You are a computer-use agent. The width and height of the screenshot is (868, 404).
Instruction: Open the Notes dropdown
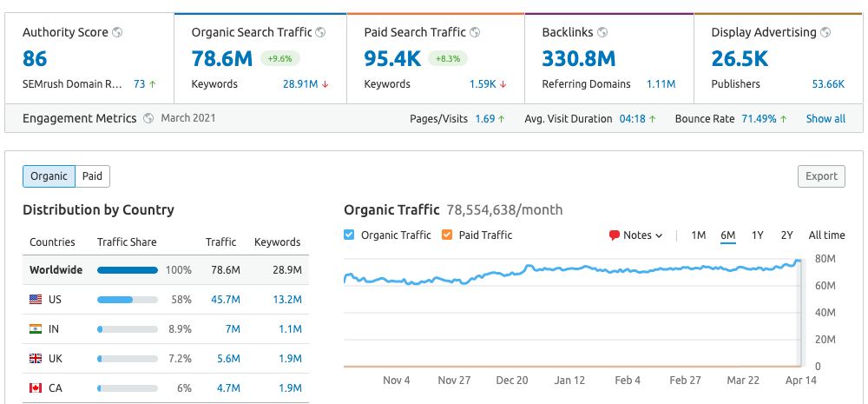[x=636, y=235]
